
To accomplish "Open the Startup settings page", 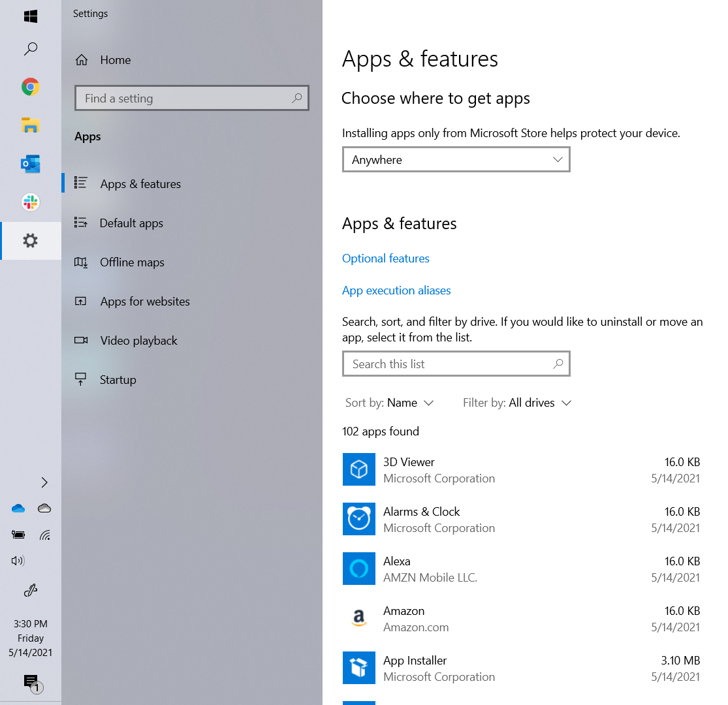I will click(x=118, y=380).
